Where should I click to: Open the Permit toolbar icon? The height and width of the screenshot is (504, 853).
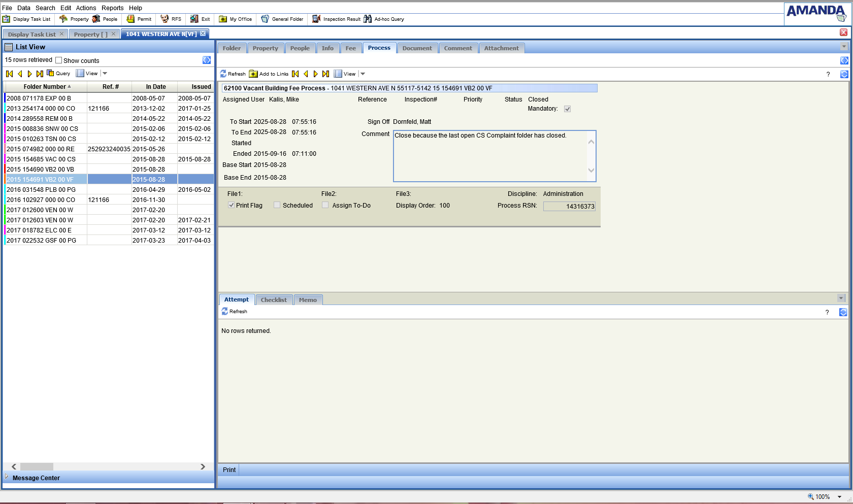[130, 19]
